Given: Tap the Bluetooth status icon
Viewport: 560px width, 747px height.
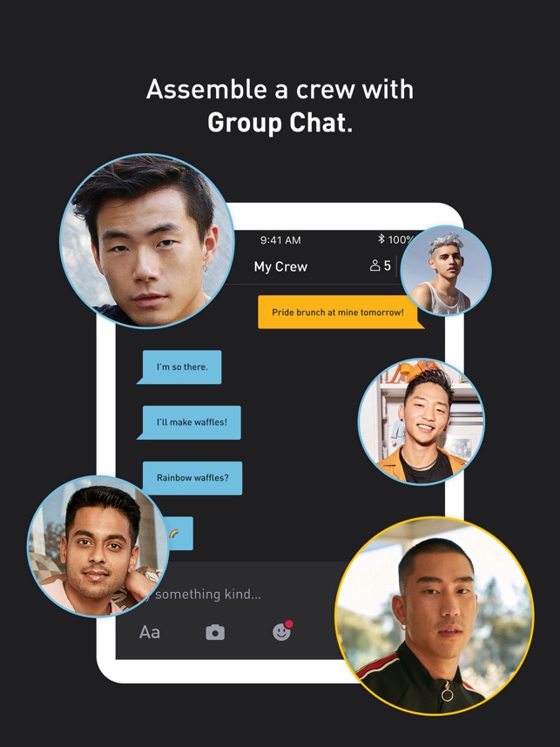Looking at the screenshot, I should (x=381, y=239).
